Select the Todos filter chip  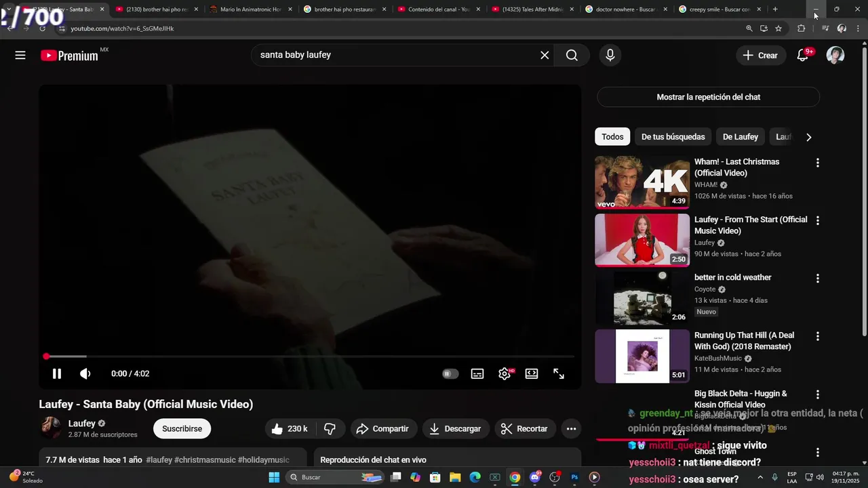(x=612, y=137)
